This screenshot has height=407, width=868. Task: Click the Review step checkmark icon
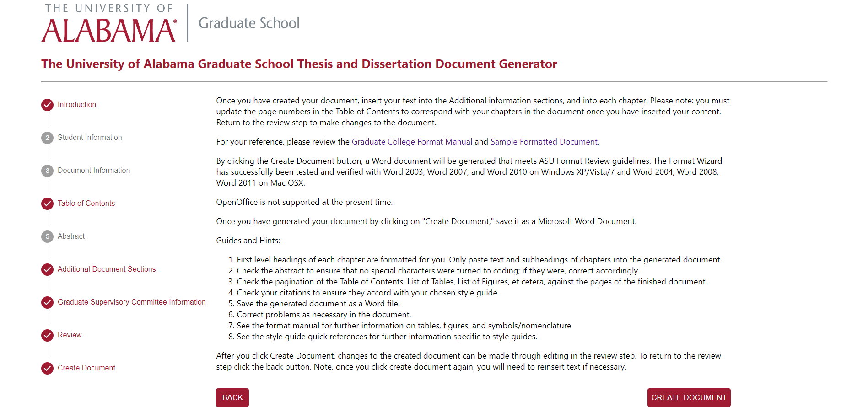click(x=47, y=335)
